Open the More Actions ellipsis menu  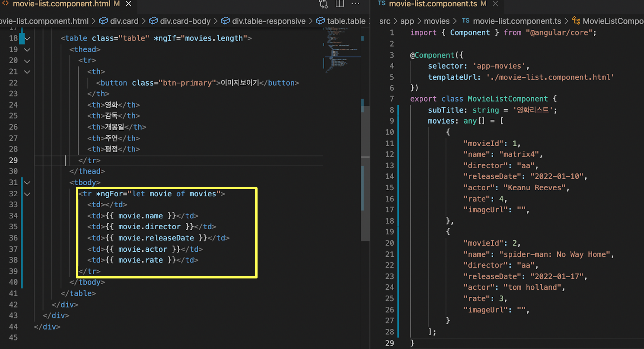click(355, 4)
